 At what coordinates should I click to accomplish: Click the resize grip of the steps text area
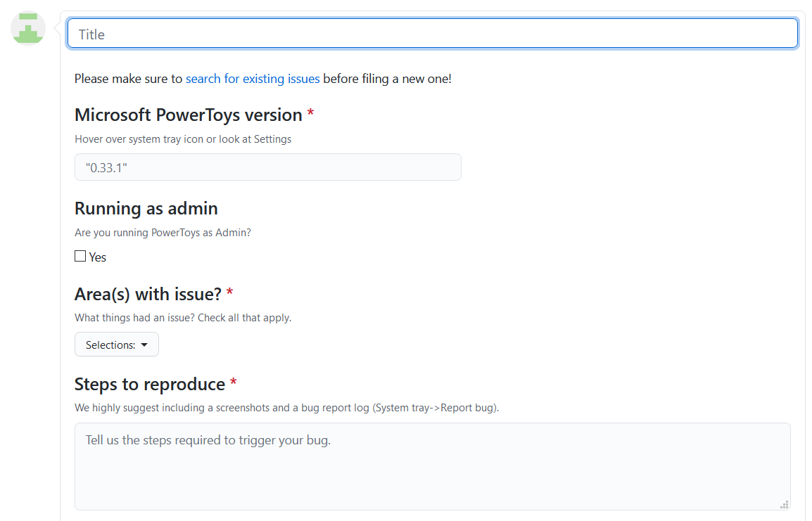point(785,504)
